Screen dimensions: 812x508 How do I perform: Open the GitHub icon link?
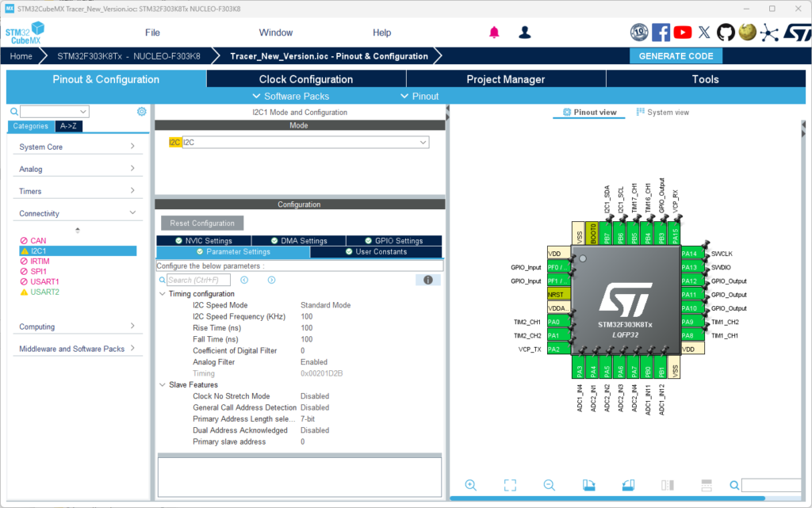pos(726,32)
